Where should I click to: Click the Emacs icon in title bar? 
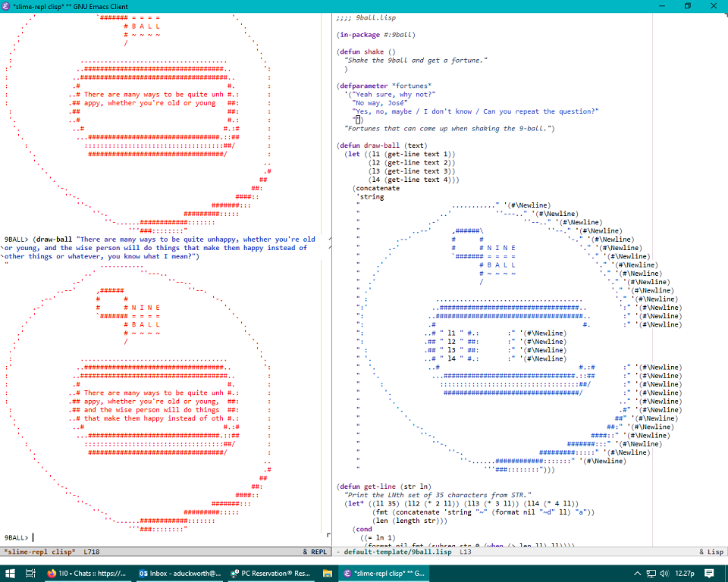pos(6,6)
